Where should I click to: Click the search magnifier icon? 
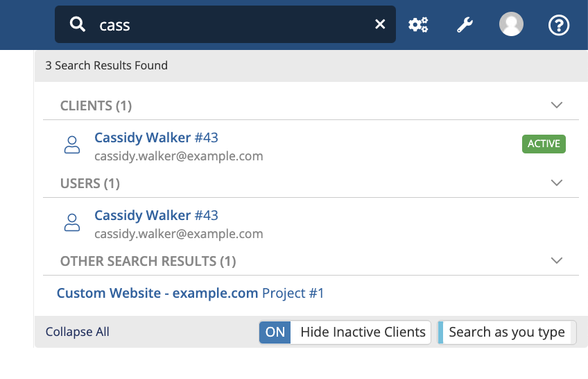pyautogui.click(x=77, y=24)
